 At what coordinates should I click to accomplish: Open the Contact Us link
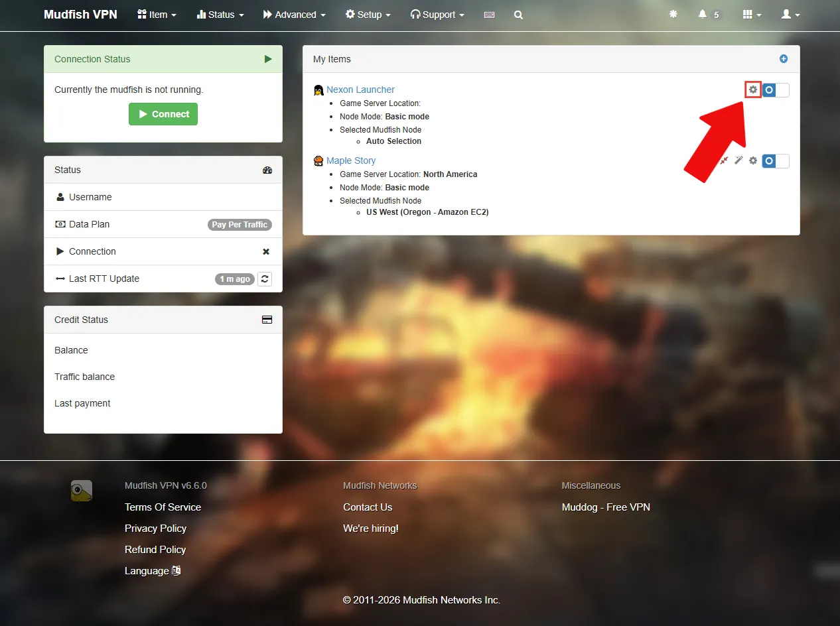[x=368, y=507]
